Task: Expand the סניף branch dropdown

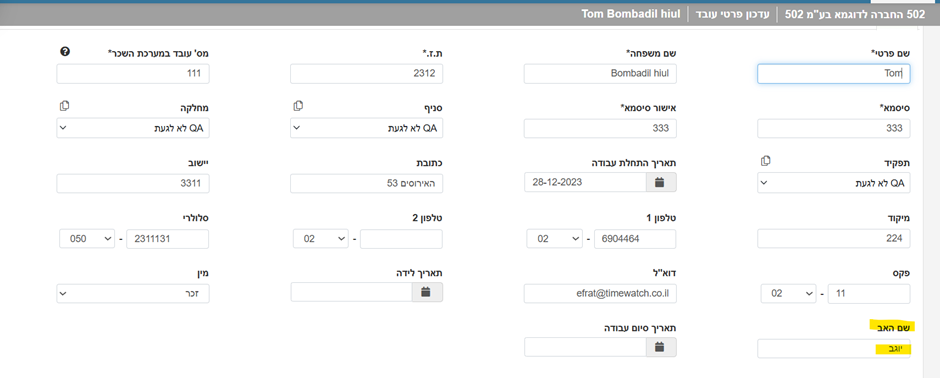Action: pyautogui.click(x=366, y=128)
